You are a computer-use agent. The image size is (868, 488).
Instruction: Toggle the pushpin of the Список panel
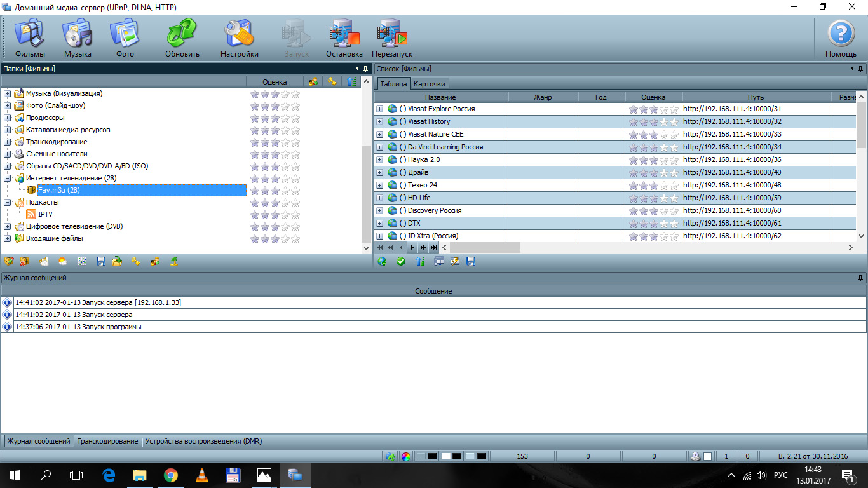[x=860, y=69]
